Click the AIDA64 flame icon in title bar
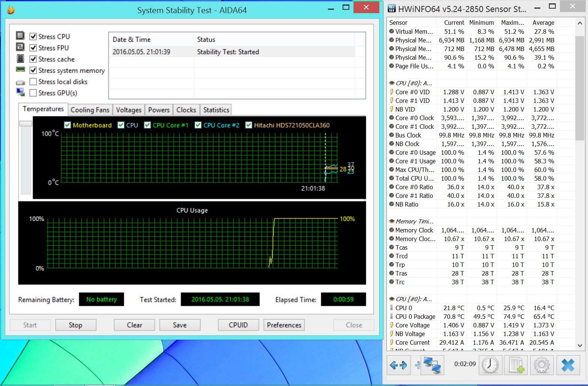The width and height of the screenshot is (588, 386). click(x=11, y=10)
